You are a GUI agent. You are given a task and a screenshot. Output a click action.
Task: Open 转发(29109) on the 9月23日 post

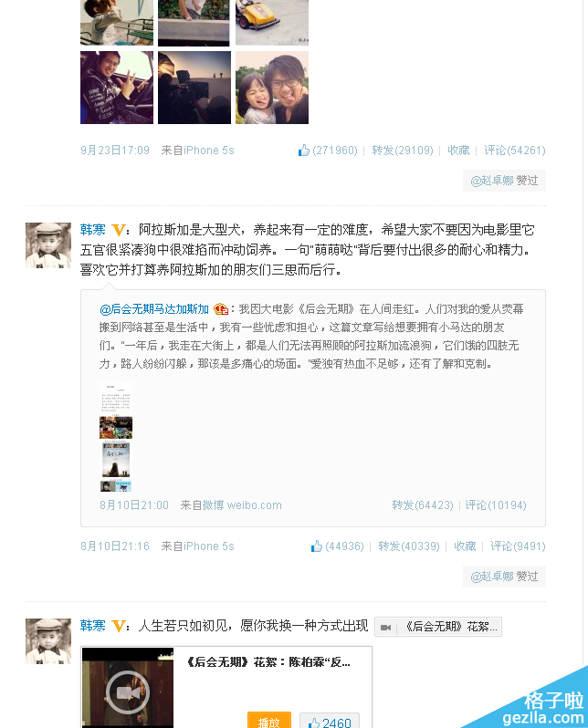403,151
